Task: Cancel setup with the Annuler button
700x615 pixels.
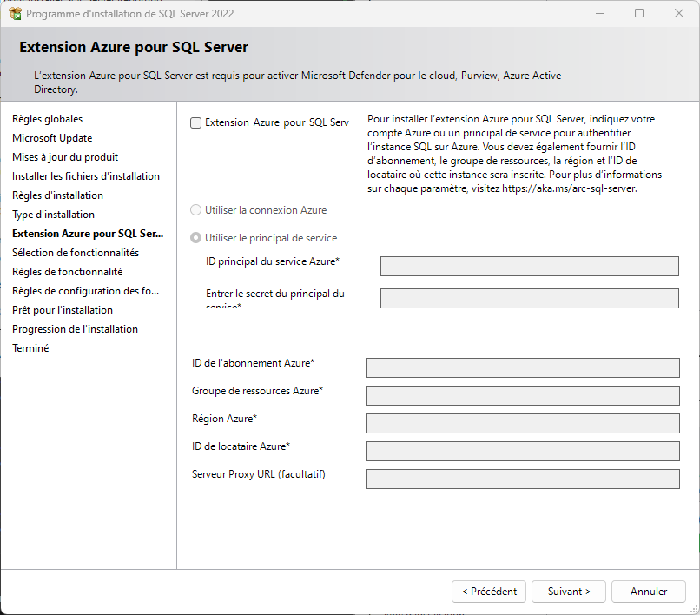Action: tap(649, 592)
